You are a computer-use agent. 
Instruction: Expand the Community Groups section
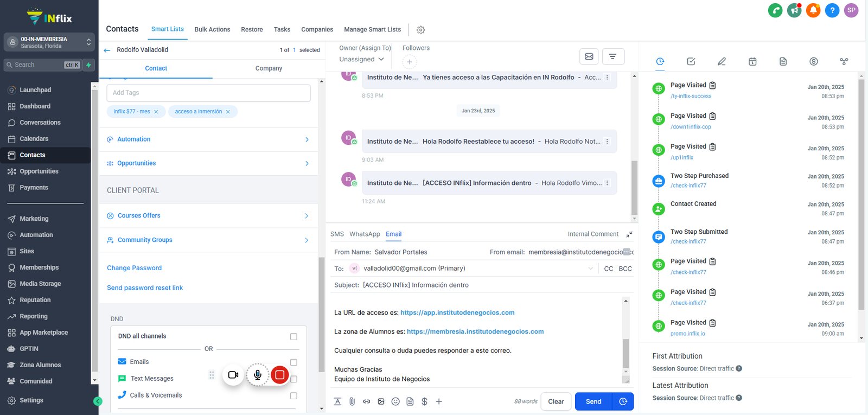click(208, 240)
